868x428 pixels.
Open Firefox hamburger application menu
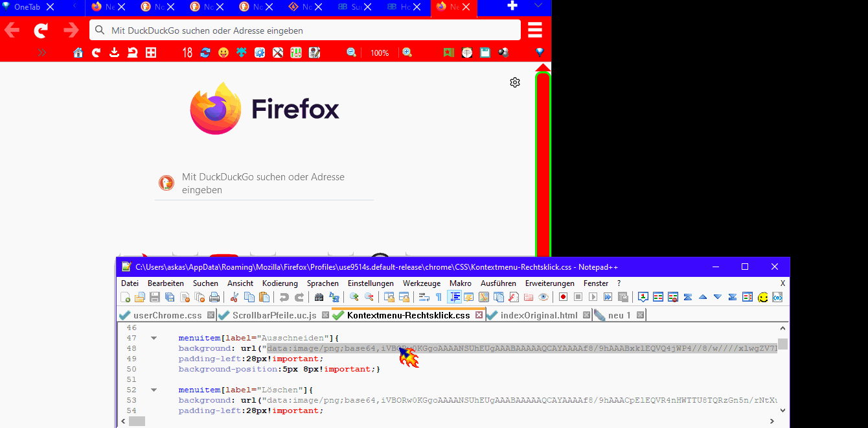coord(535,30)
